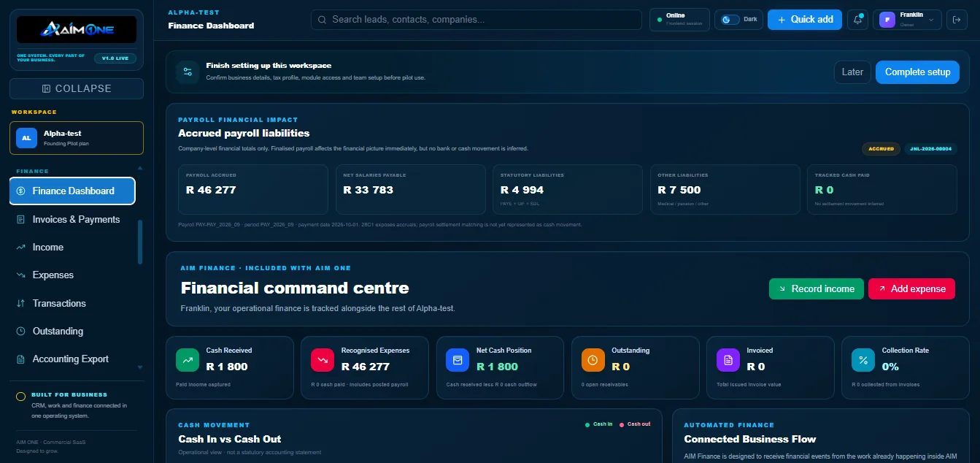This screenshot has width=980, height=463.
Task: Click the setup sliders icon
Action: 188,72
